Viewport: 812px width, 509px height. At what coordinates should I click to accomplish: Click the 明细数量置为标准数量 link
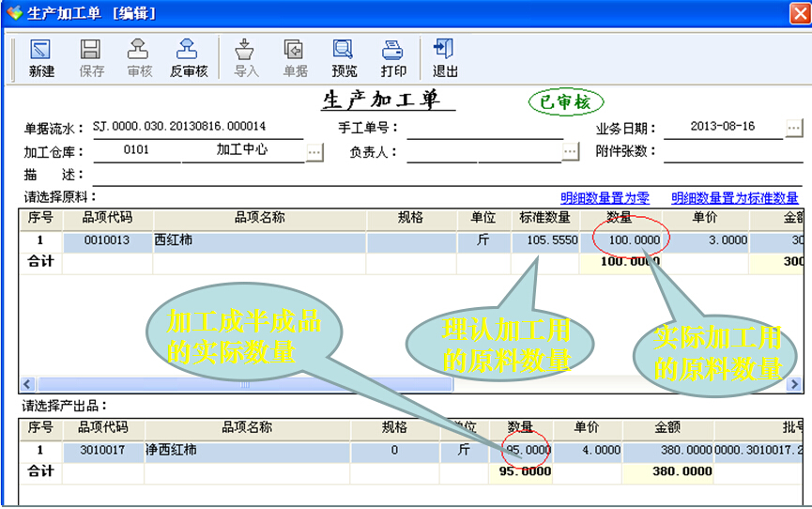click(x=734, y=198)
